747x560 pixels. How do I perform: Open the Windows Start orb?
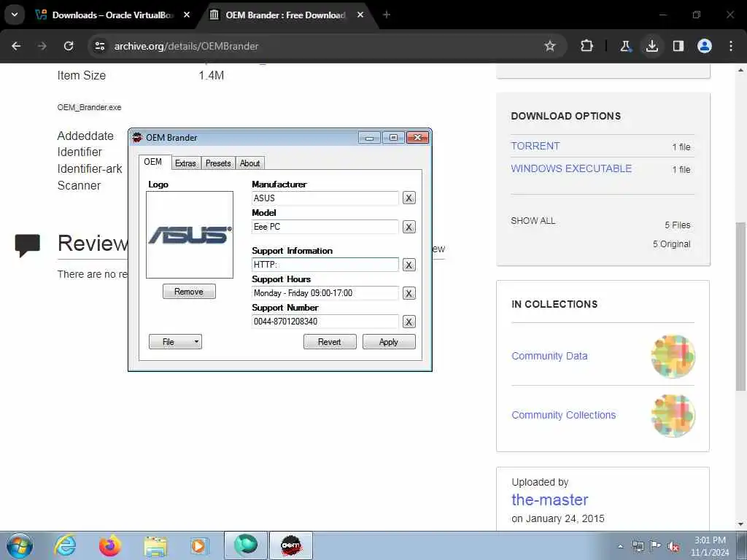click(x=20, y=545)
